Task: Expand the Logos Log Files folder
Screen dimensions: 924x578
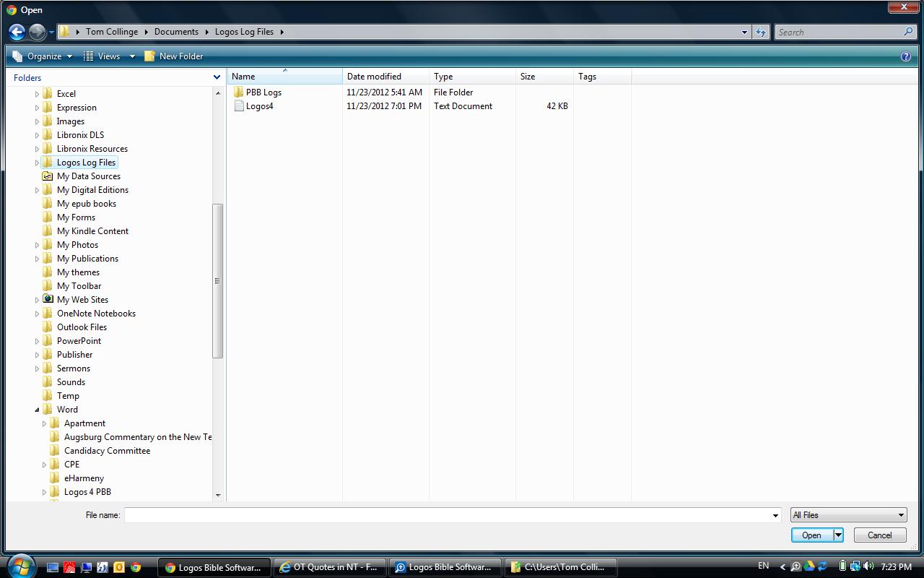Action: pos(38,163)
